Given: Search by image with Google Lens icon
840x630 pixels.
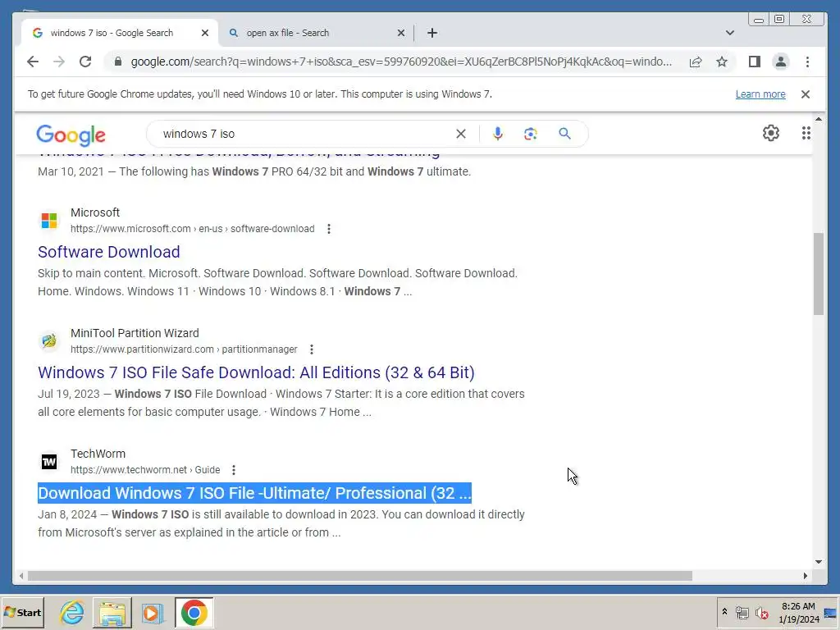Looking at the screenshot, I should click(x=531, y=134).
